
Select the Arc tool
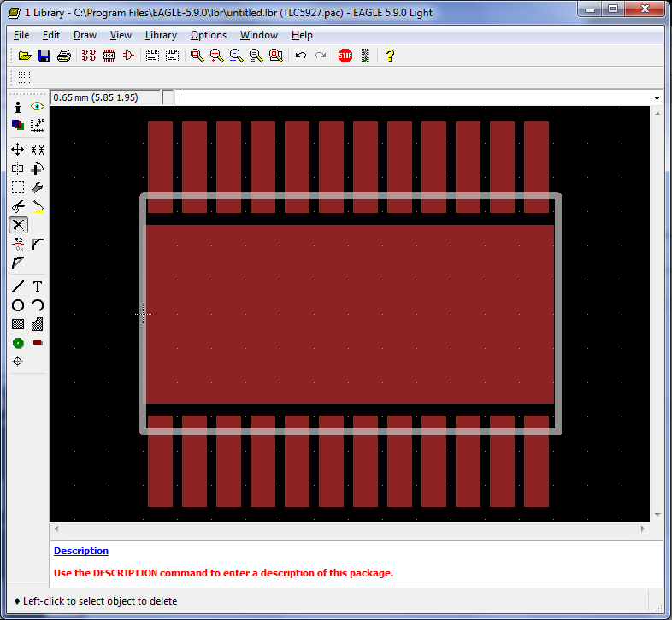(38, 305)
